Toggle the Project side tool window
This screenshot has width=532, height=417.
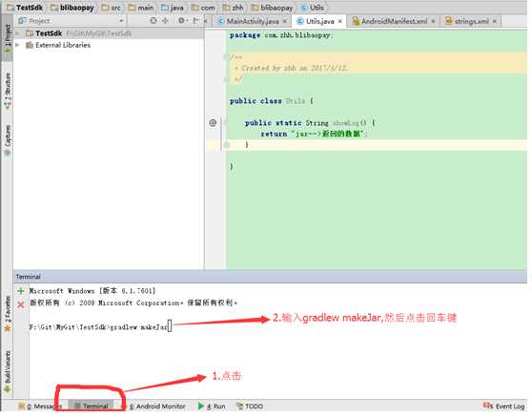(7, 39)
